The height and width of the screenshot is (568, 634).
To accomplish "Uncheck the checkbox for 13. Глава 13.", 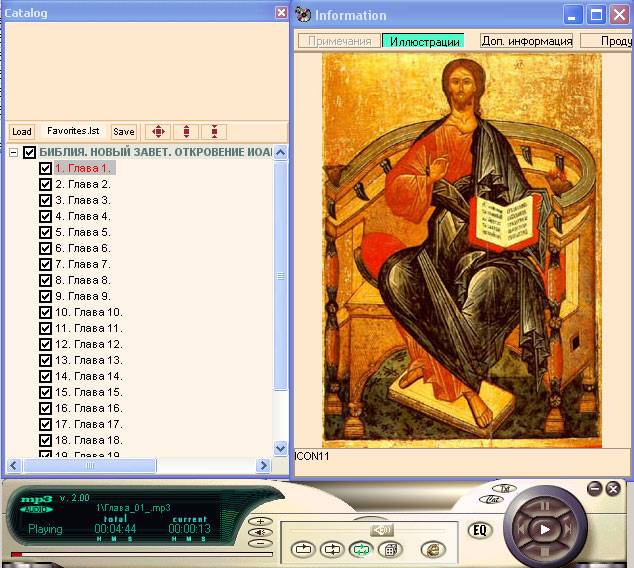I will coord(45,360).
